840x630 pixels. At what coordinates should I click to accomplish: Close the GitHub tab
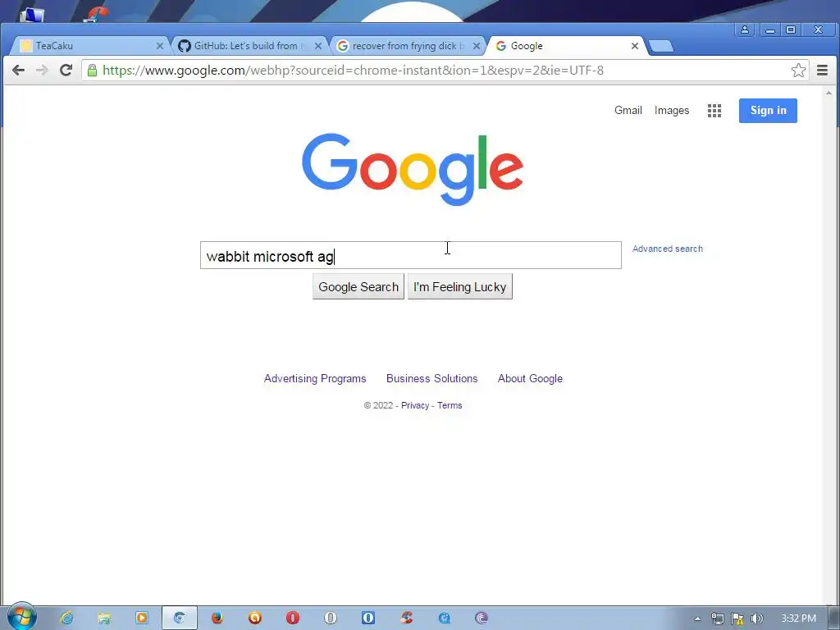pos(318,46)
